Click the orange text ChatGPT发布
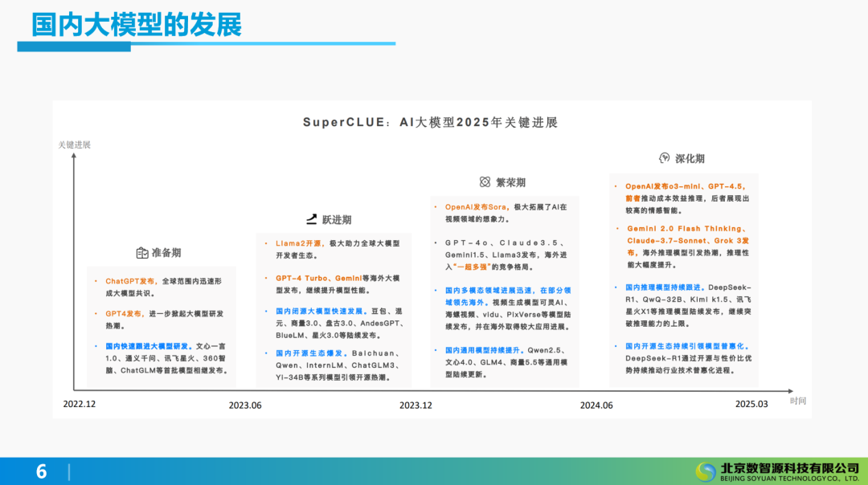 [130, 282]
